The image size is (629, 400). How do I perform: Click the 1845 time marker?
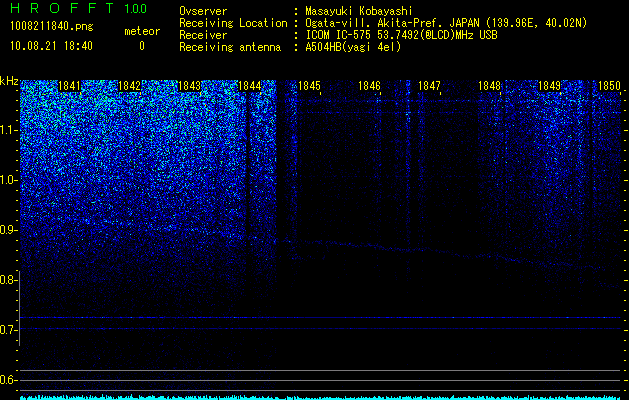pyautogui.click(x=309, y=86)
